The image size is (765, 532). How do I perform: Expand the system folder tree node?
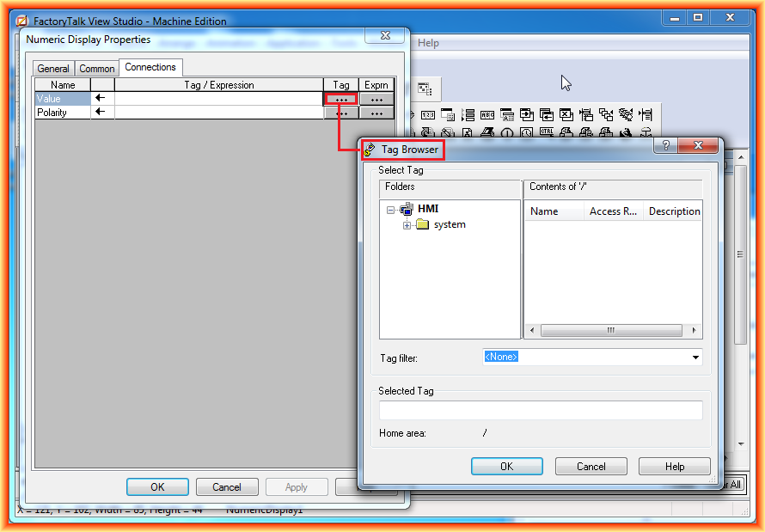(407, 225)
